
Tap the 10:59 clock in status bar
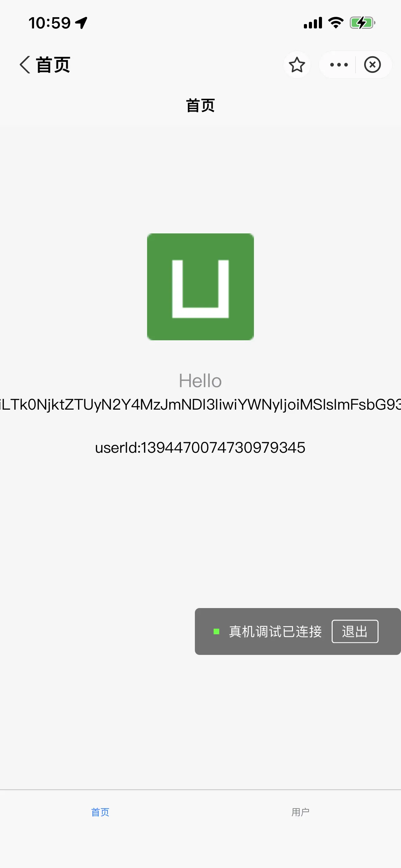click(49, 23)
